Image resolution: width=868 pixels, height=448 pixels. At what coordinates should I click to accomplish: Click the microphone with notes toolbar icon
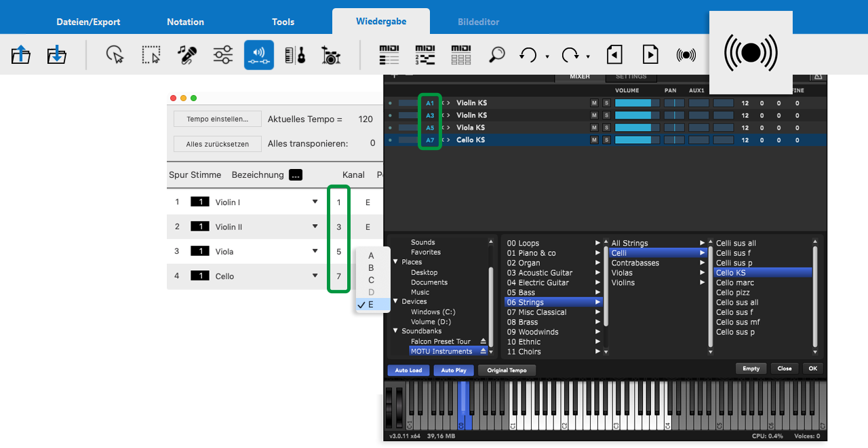point(187,55)
